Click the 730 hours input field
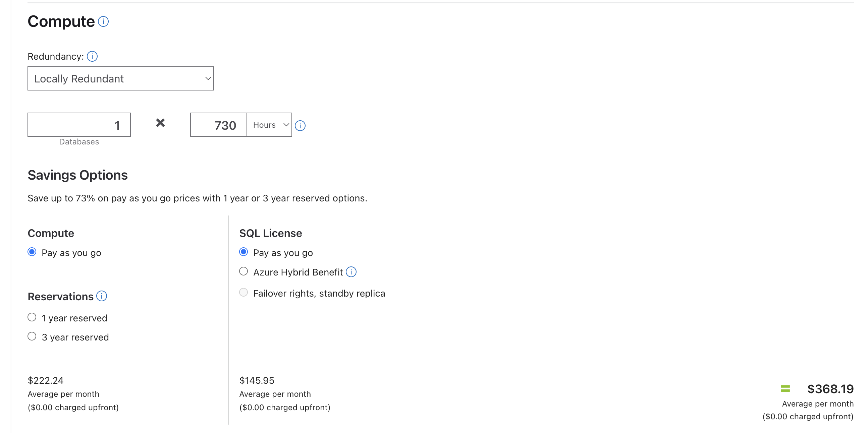The width and height of the screenshot is (868, 433). coord(219,125)
